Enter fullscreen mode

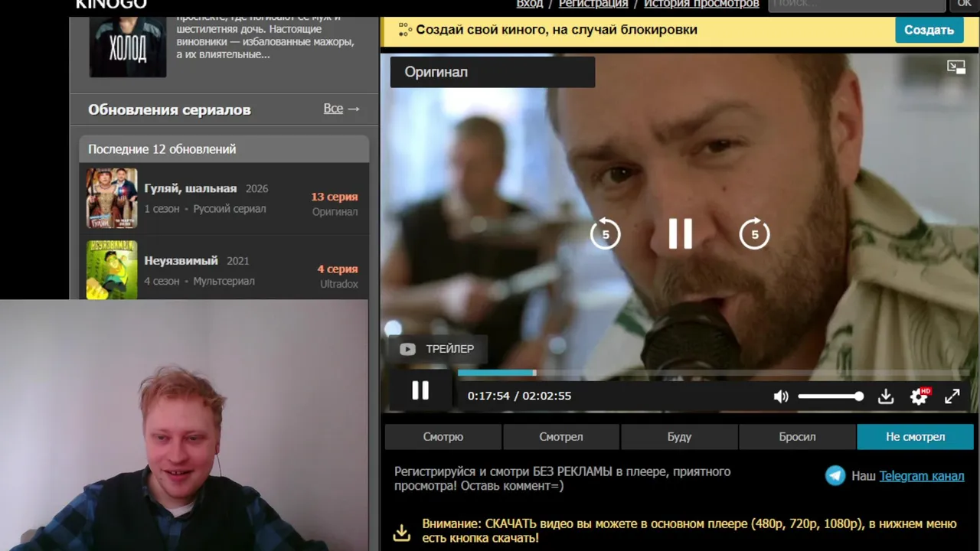[x=952, y=396]
